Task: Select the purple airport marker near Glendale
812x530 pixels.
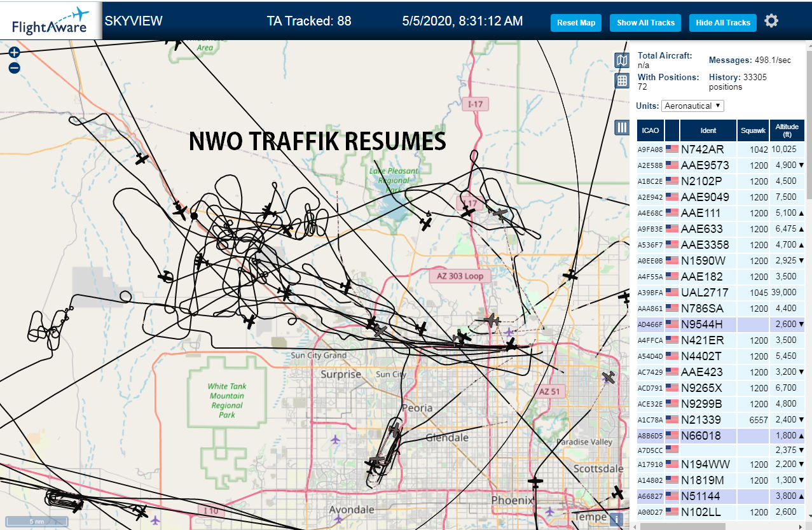Action: (336, 440)
